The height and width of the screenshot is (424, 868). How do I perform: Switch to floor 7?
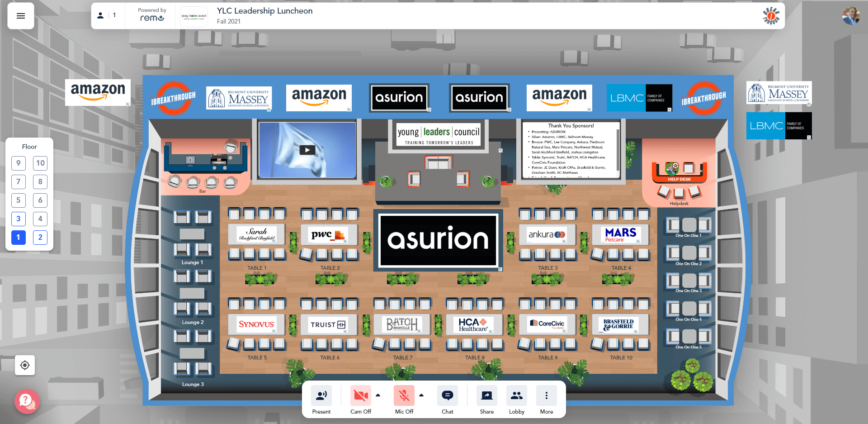pos(19,182)
